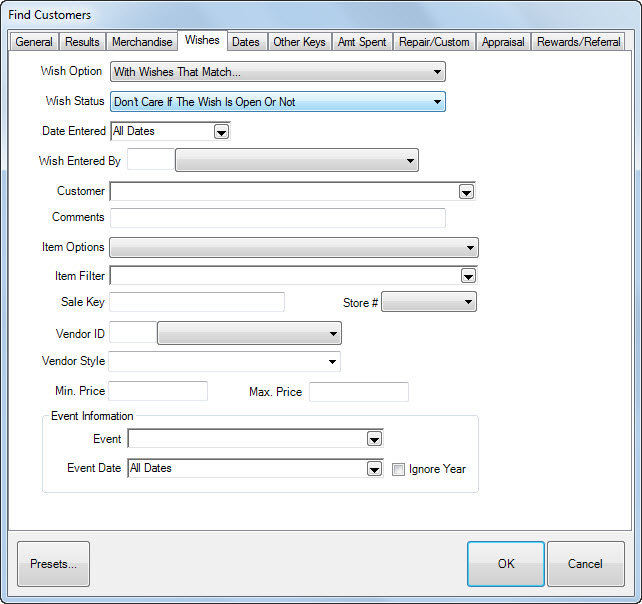Open the Merchandise tab

[x=141, y=42]
